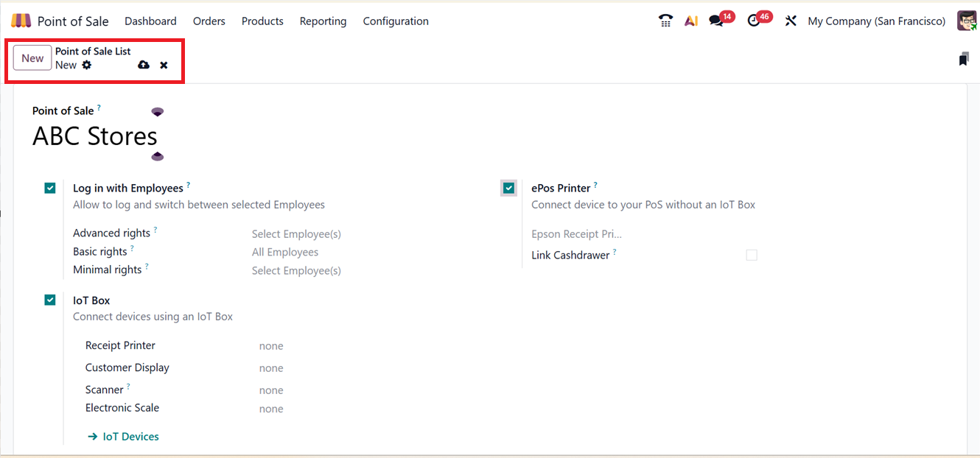Viewport: 980px width, 458px height.
Task: Open the Configuration menu
Action: pyautogui.click(x=396, y=21)
